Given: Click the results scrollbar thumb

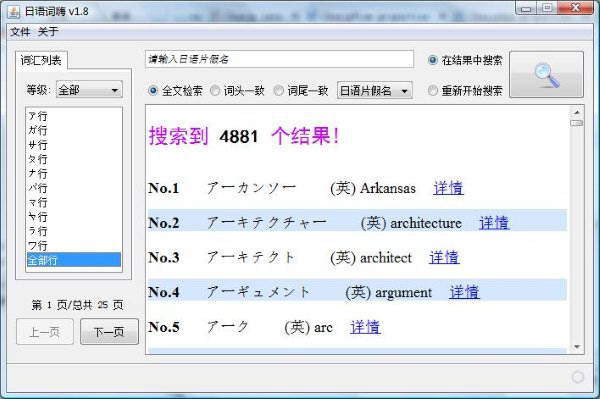Looking at the screenshot, I should pyautogui.click(x=577, y=123).
